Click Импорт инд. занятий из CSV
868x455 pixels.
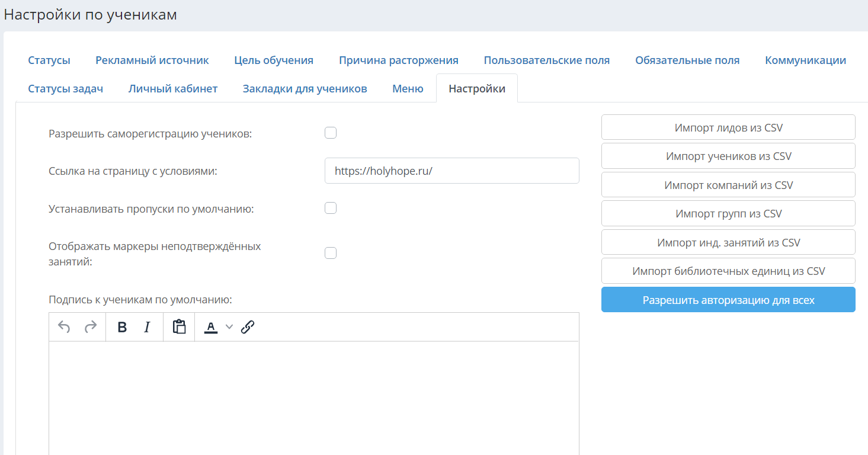728,242
